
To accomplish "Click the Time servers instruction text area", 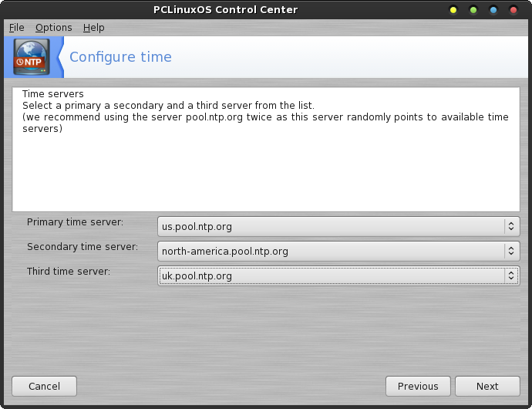I will (x=266, y=150).
